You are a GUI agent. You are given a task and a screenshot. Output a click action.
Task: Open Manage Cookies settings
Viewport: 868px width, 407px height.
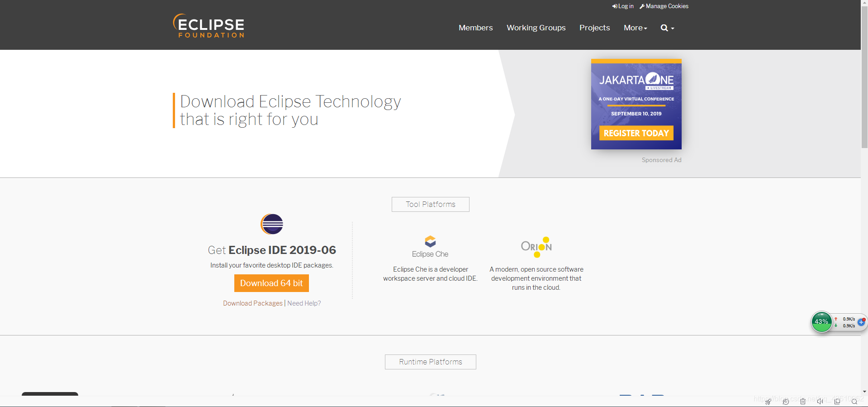(x=664, y=6)
